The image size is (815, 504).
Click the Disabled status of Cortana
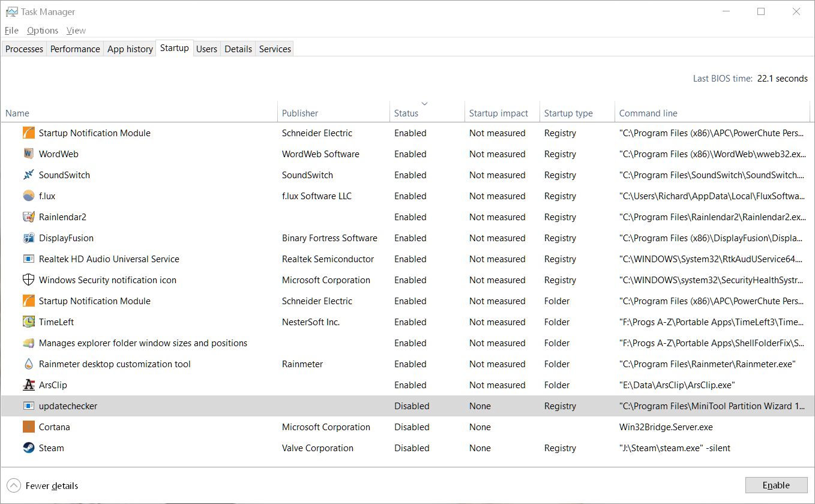[x=412, y=427]
